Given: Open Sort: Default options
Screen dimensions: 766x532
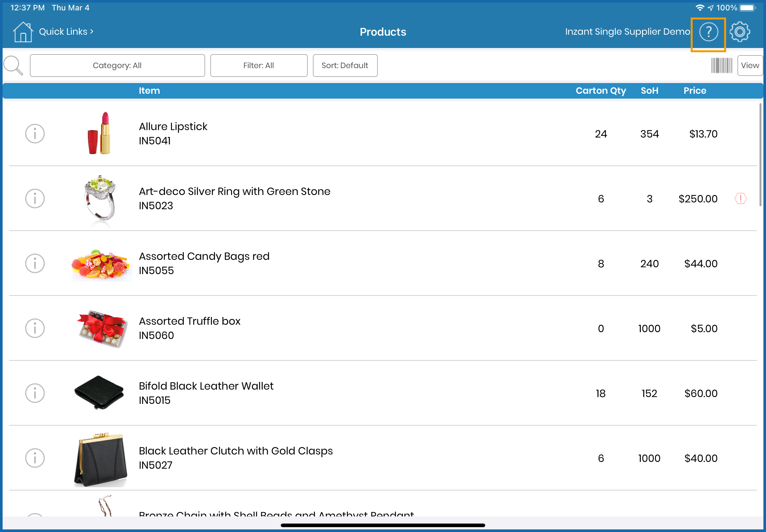Looking at the screenshot, I should pyautogui.click(x=345, y=66).
